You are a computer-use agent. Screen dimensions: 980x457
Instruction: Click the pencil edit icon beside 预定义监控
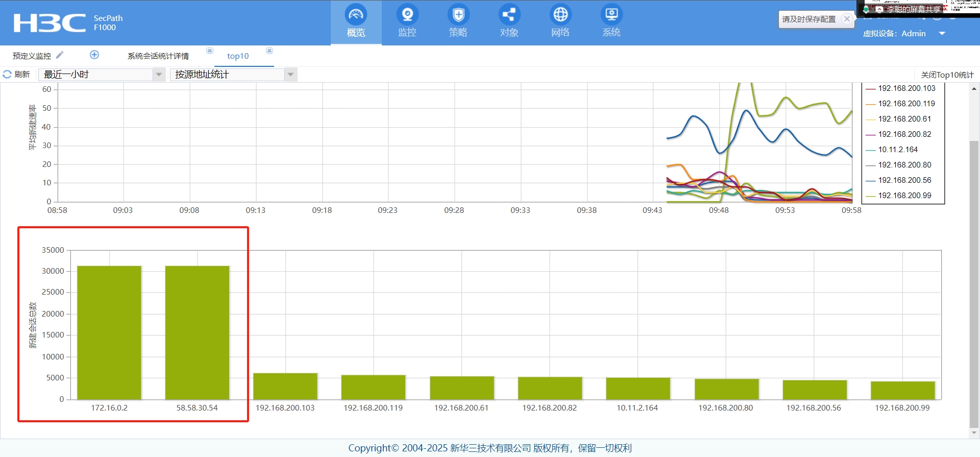click(60, 55)
